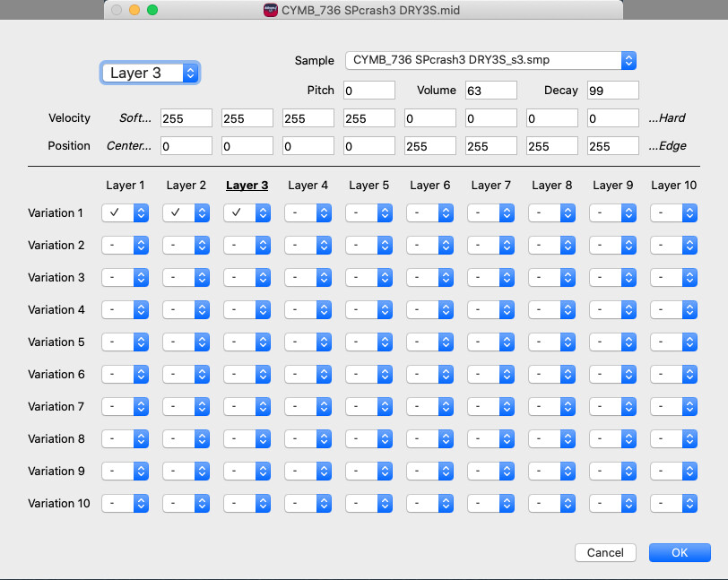Click the seventh Velocity field showing 0

coord(552,118)
